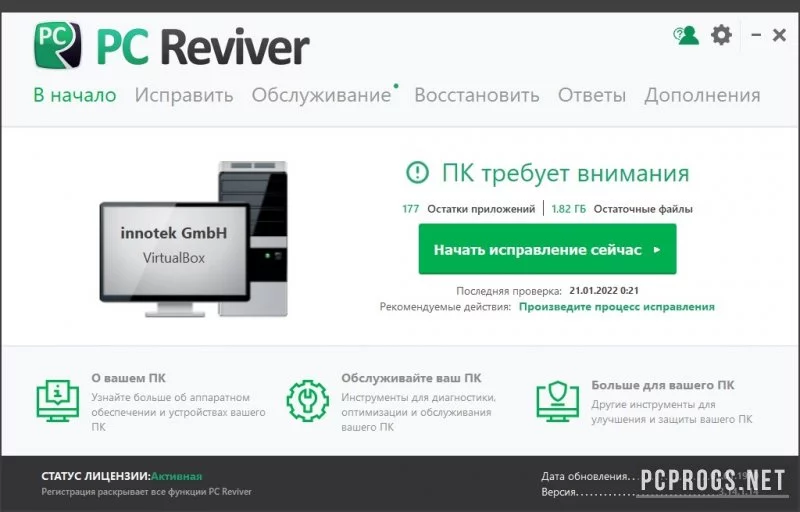Click 'Другие инструменты для улучшения' description text
The height and width of the screenshot is (512, 800).
pyautogui.click(x=672, y=412)
